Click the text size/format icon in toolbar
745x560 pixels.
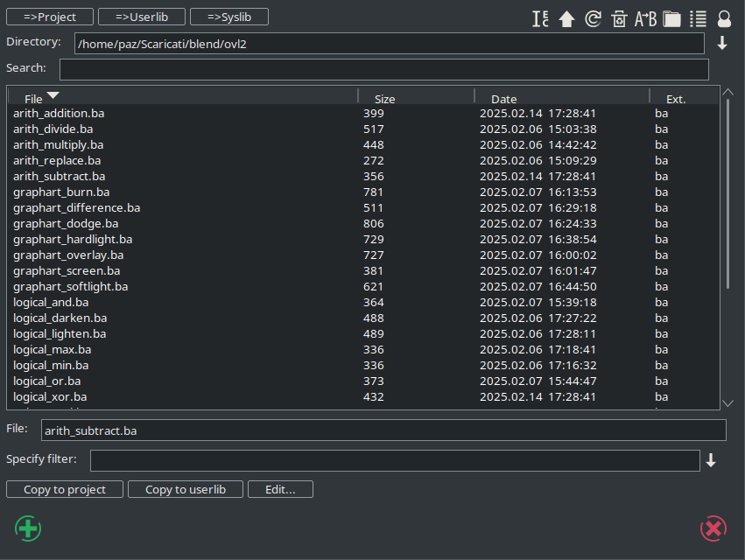(x=540, y=18)
